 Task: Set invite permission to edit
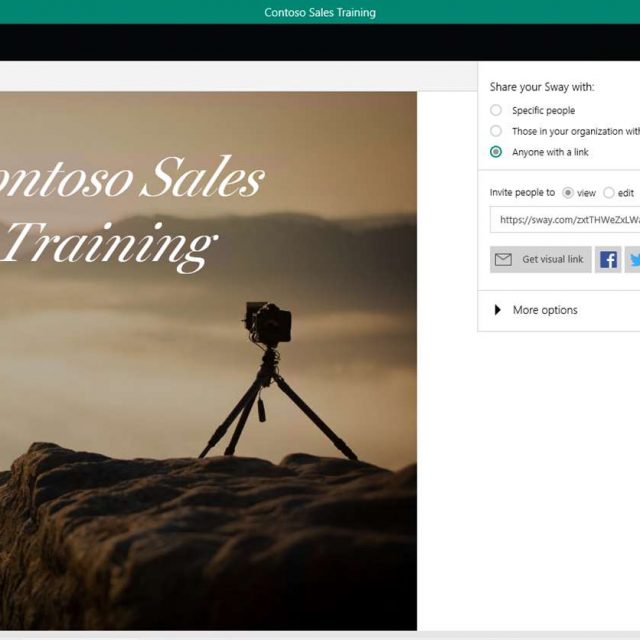pyautogui.click(x=609, y=193)
